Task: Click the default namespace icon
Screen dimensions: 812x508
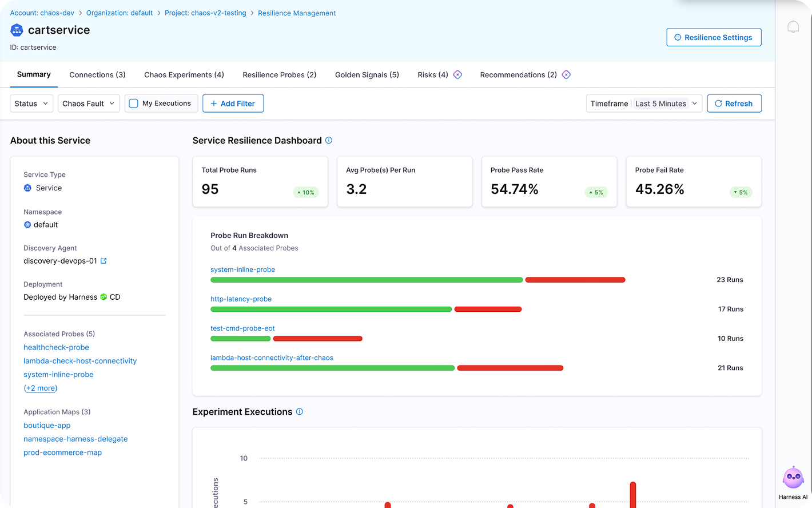Action: click(x=27, y=225)
